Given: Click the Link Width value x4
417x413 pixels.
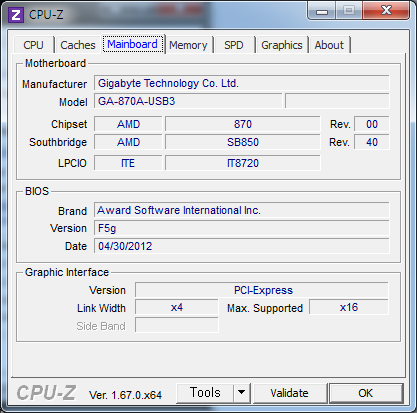Looking at the screenshot, I should (177, 307).
